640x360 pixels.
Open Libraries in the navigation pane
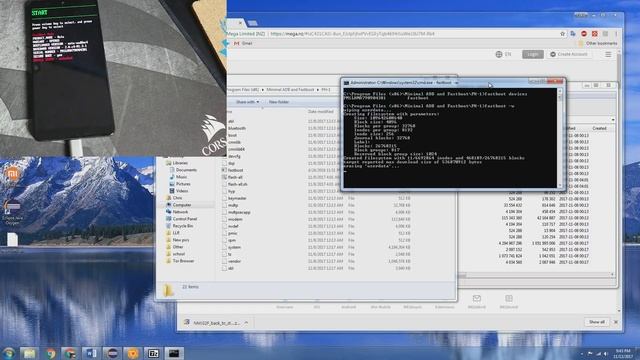click(x=180, y=163)
